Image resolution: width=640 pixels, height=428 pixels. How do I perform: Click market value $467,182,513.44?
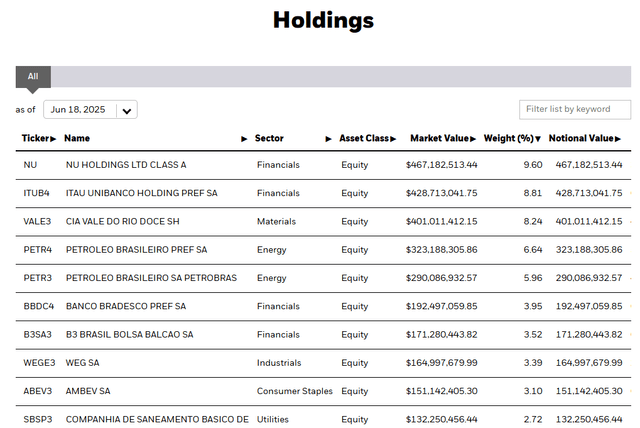(x=441, y=165)
